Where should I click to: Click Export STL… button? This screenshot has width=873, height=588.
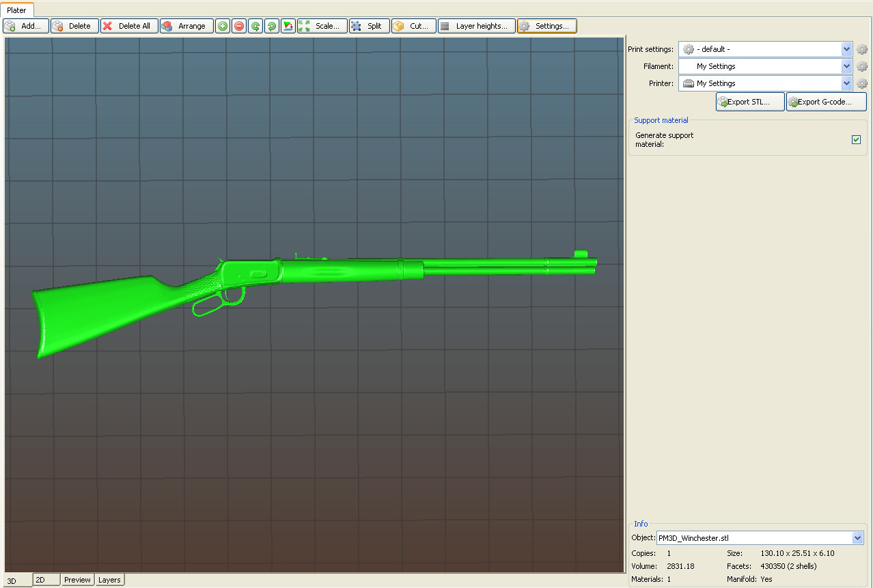click(750, 102)
